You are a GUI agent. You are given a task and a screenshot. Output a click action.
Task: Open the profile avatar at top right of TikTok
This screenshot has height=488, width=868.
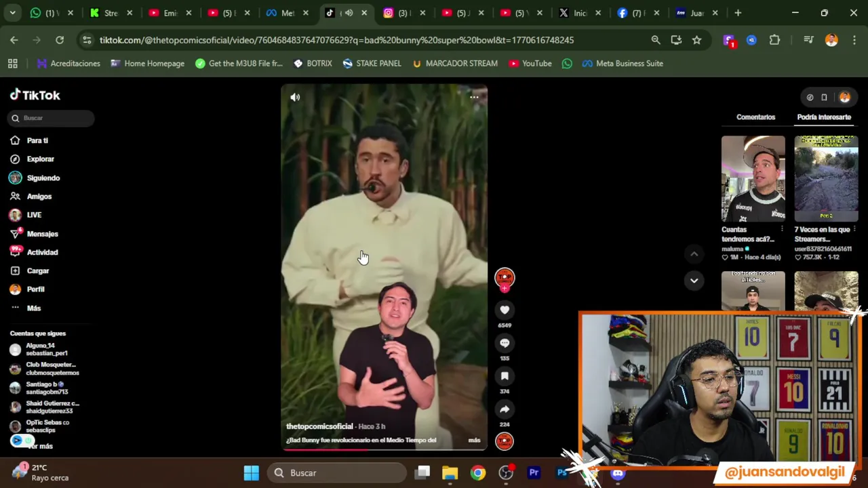pyautogui.click(x=844, y=97)
